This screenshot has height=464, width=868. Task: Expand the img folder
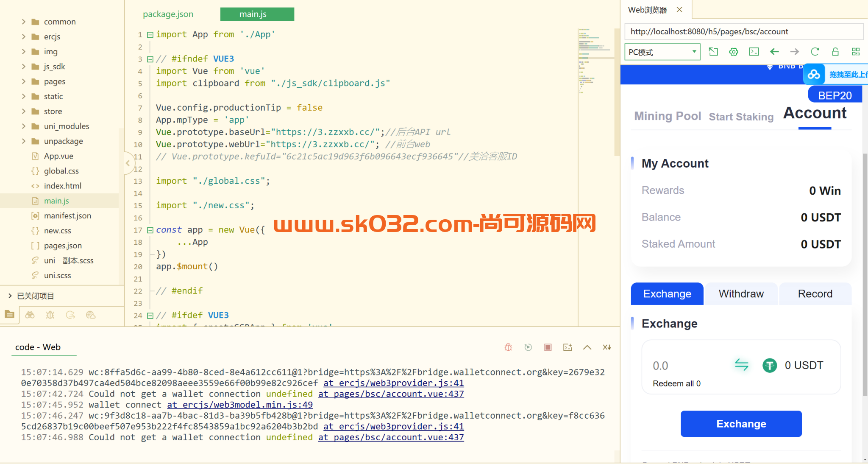tap(24, 51)
